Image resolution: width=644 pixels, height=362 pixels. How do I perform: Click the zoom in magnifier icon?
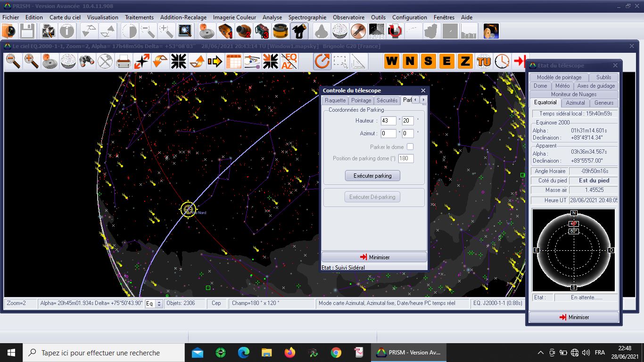click(32, 61)
